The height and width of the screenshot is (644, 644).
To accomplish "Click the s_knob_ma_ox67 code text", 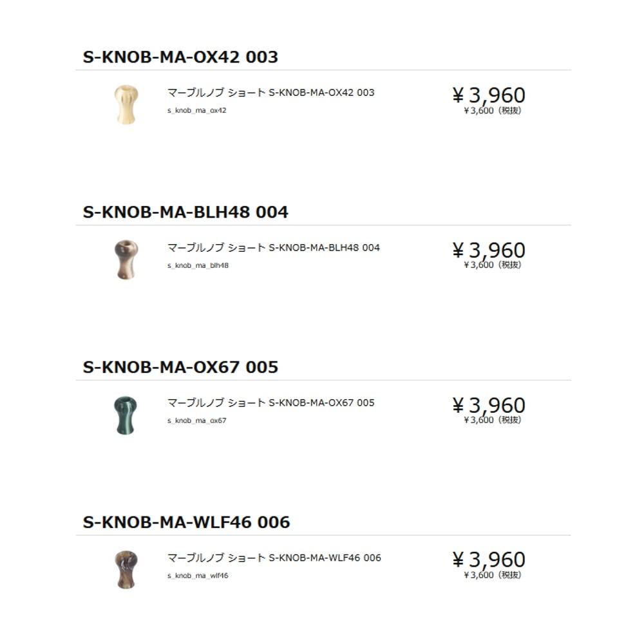I will 196,421.
